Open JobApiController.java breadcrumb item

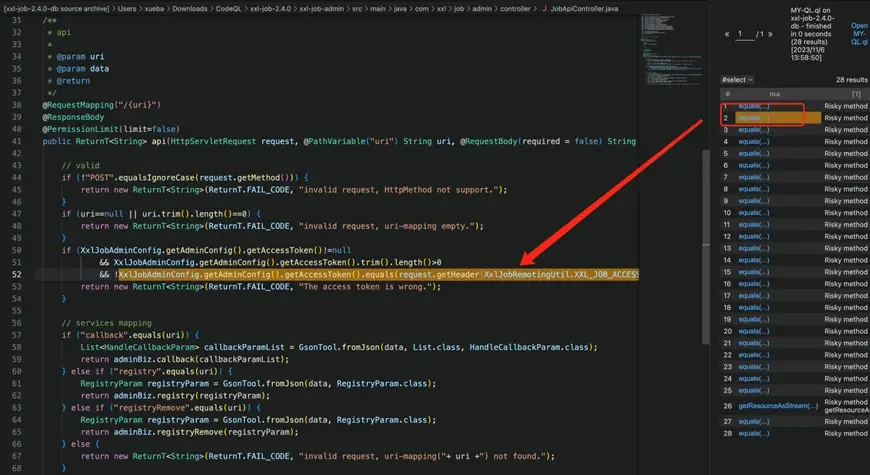(x=584, y=9)
